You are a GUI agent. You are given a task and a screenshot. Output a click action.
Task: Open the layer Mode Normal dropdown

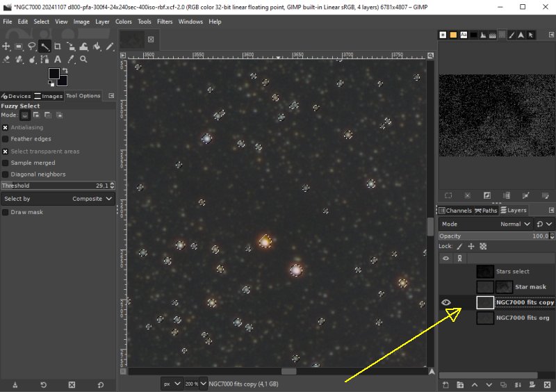[485, 224]
